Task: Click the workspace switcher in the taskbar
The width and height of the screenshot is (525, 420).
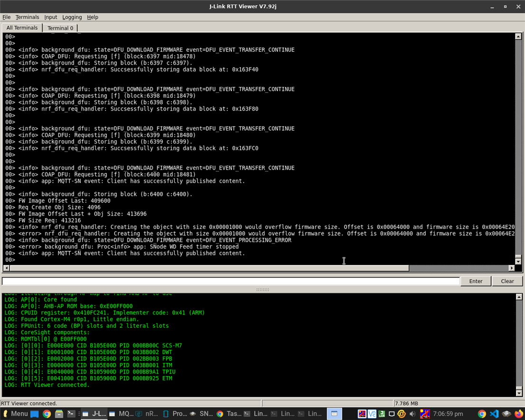Action: 334,414
